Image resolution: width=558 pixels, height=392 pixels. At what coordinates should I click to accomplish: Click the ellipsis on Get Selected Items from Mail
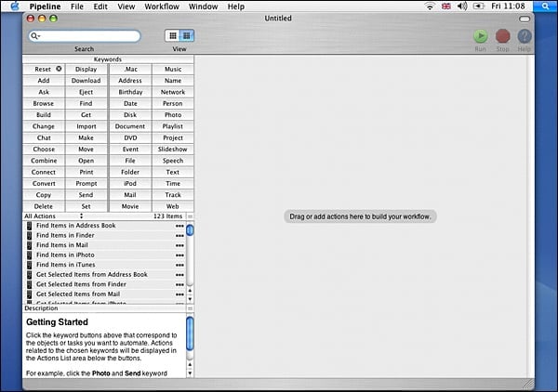tap(179, 294)
